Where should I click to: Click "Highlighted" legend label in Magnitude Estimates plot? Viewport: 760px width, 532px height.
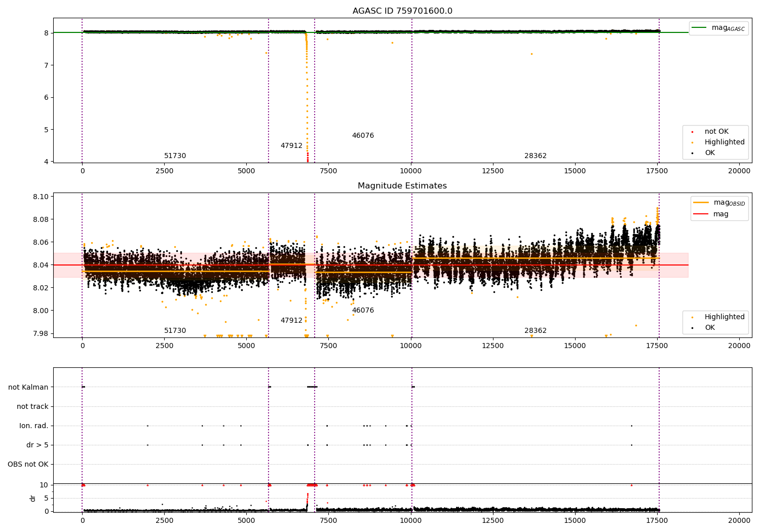[x=725, y=317]
